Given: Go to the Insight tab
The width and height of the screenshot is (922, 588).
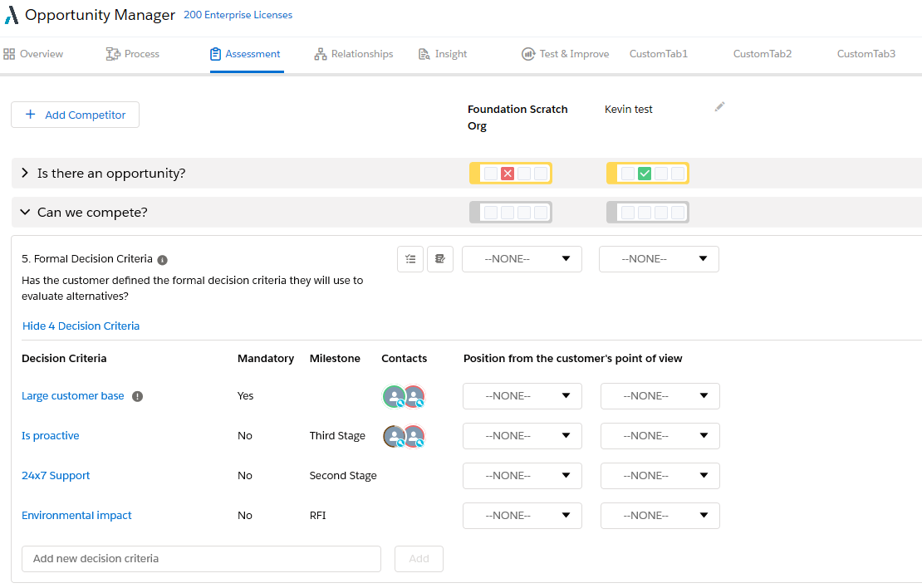Looking at the screenshot, I should pos(443,54).
